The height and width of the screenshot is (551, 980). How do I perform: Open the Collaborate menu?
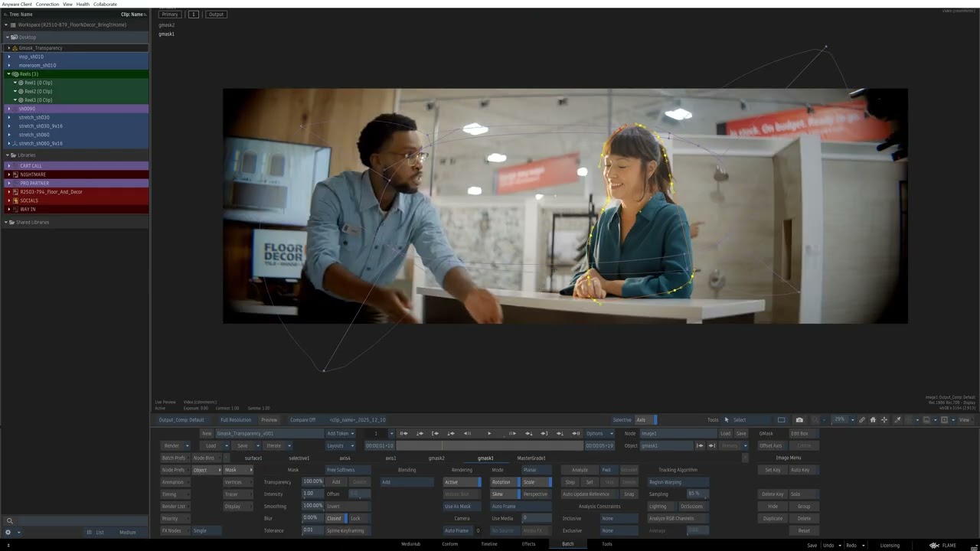click(105, 4)
